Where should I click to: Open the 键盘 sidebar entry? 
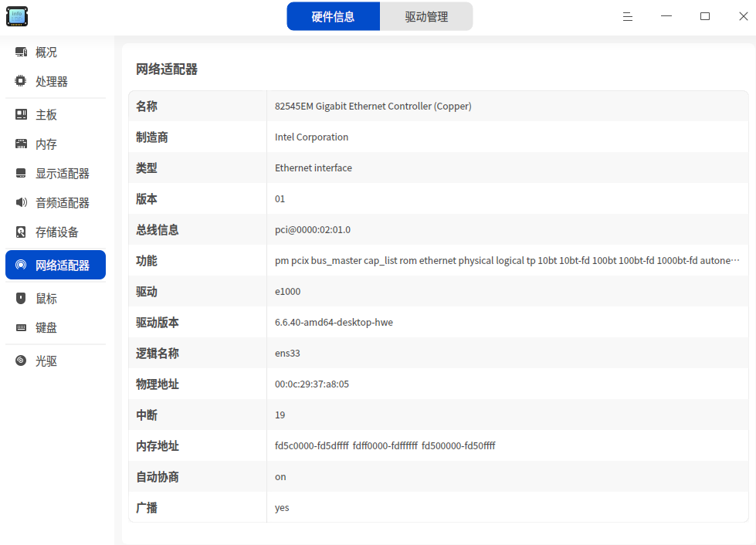[x=56, y=327]
